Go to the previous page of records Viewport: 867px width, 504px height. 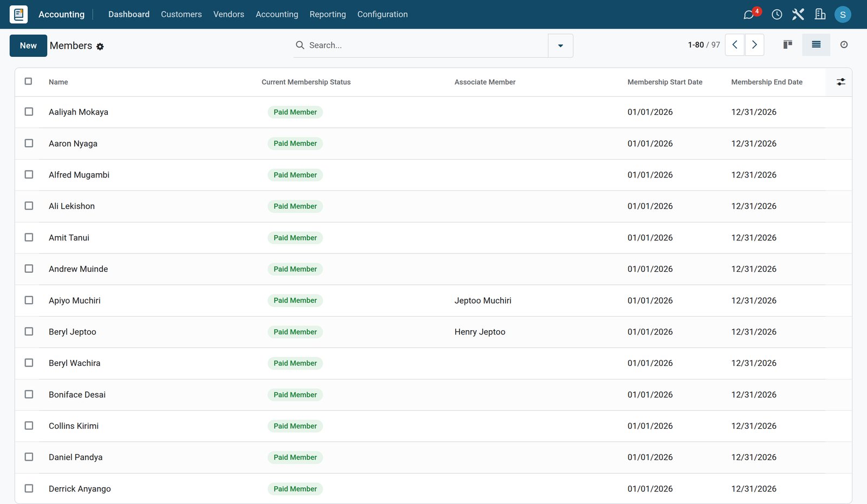pos(735,45)
